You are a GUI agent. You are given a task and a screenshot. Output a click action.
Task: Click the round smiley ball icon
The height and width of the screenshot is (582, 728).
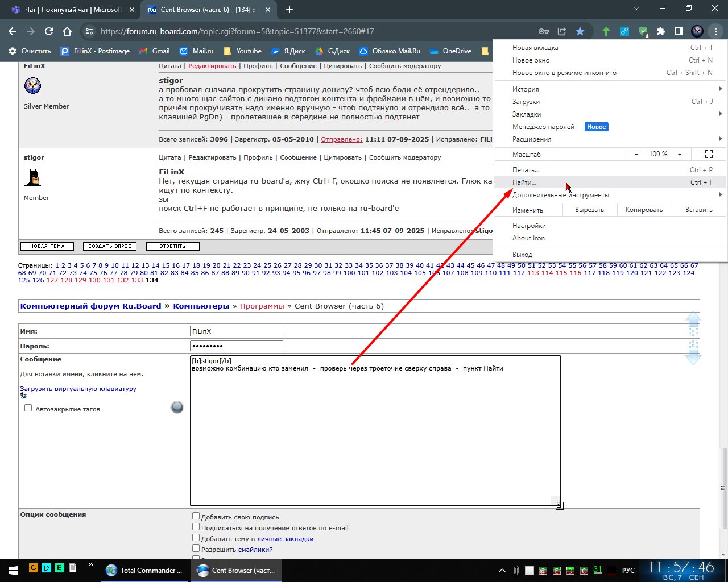177,407
